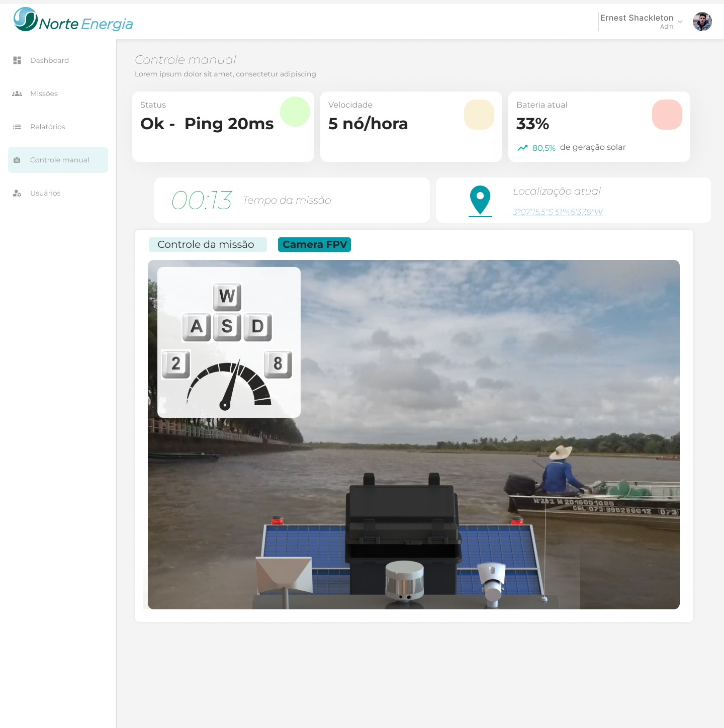Open the coordinates 3°07'15.5"S link
Image resolution: width=724 pixels, height=728 pixels.
[558, 212]
